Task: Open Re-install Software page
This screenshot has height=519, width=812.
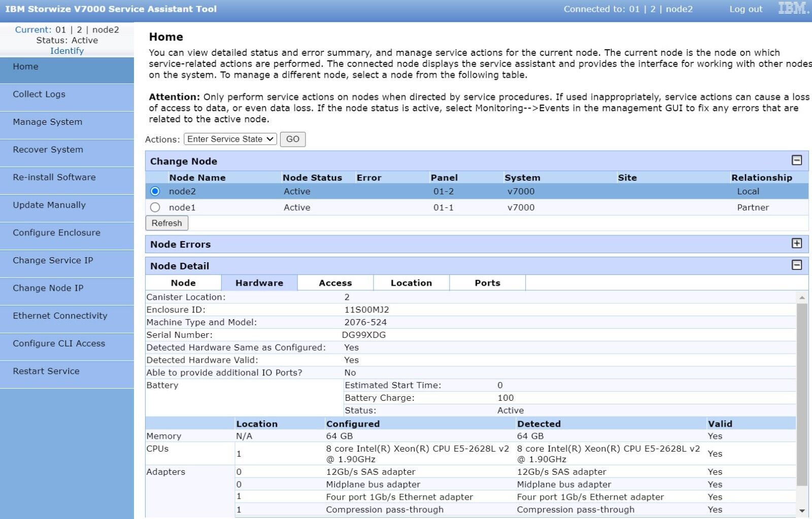Action: (x=67, y=181)
